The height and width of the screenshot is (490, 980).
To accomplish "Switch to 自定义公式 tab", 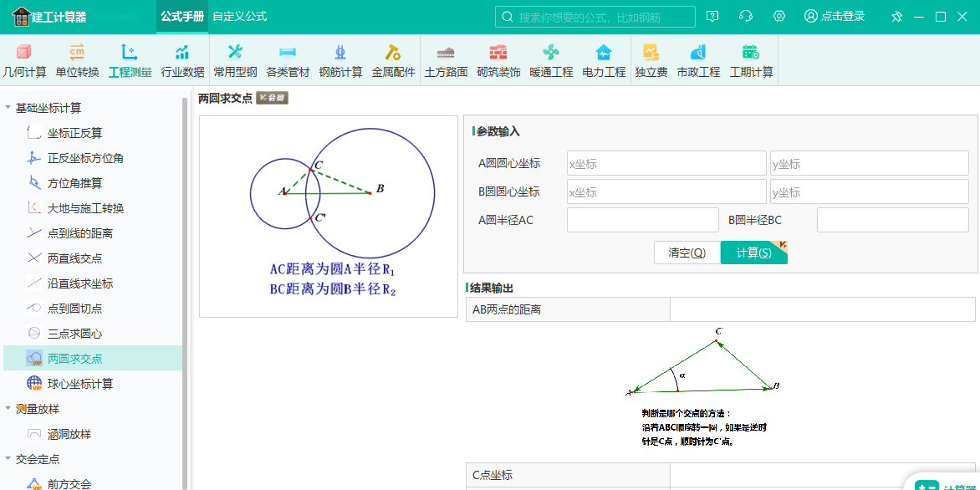I will (240, 17).
